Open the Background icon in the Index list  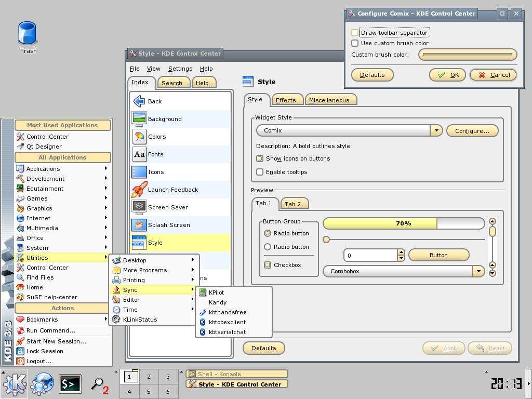(x=139, y=119)
